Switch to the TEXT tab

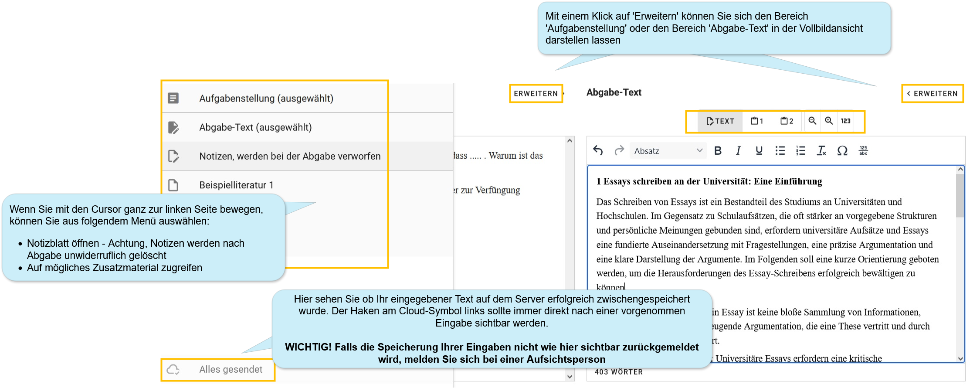click(x=720, y=121)
